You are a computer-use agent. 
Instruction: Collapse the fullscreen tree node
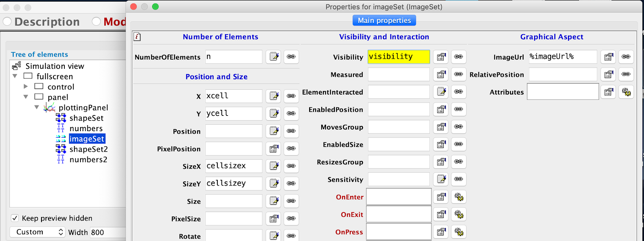15,76
